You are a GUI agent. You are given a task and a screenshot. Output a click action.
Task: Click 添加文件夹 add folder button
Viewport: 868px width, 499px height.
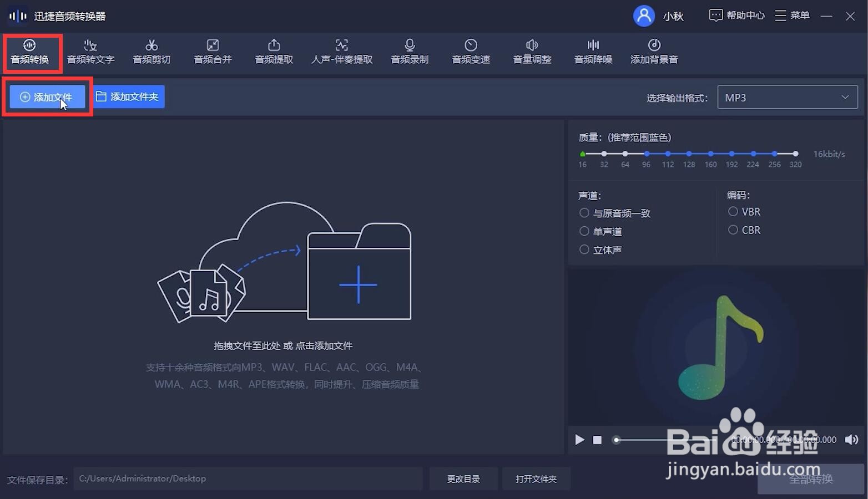click(x=128, y=96)
